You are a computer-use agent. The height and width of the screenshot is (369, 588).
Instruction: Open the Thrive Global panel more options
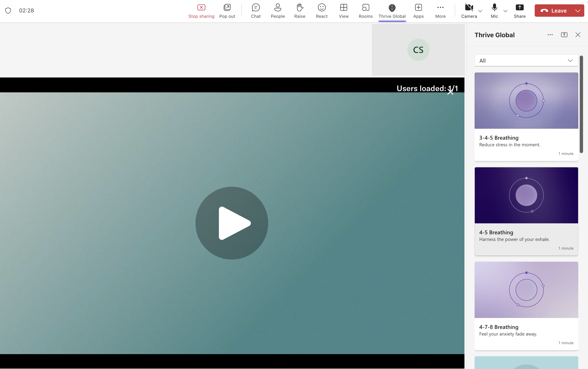point(550,35)
